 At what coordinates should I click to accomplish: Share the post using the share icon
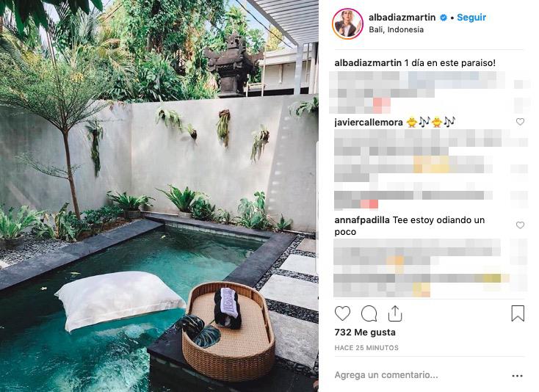[x=395, y=313]
